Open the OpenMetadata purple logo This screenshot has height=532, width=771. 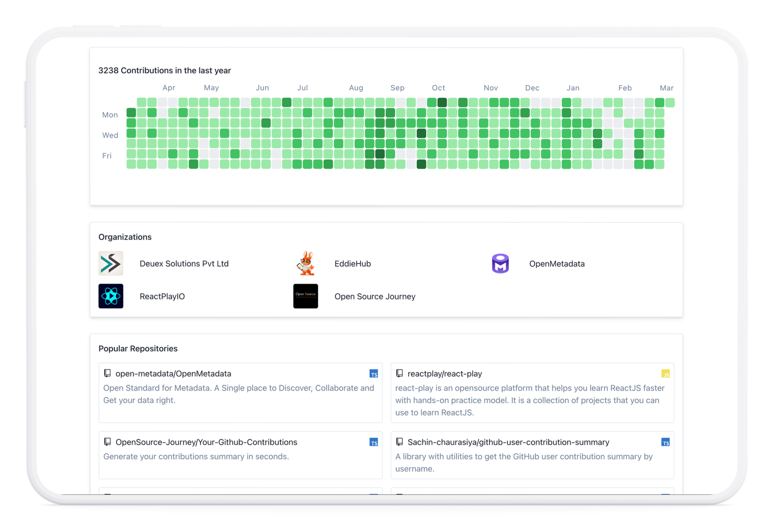pos(500,263)
